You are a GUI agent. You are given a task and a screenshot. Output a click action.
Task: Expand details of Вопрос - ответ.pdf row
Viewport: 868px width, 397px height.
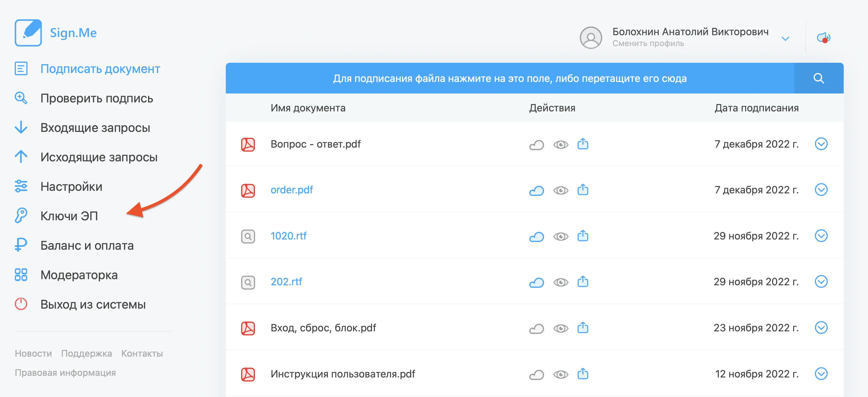click(x=821, y=144)
